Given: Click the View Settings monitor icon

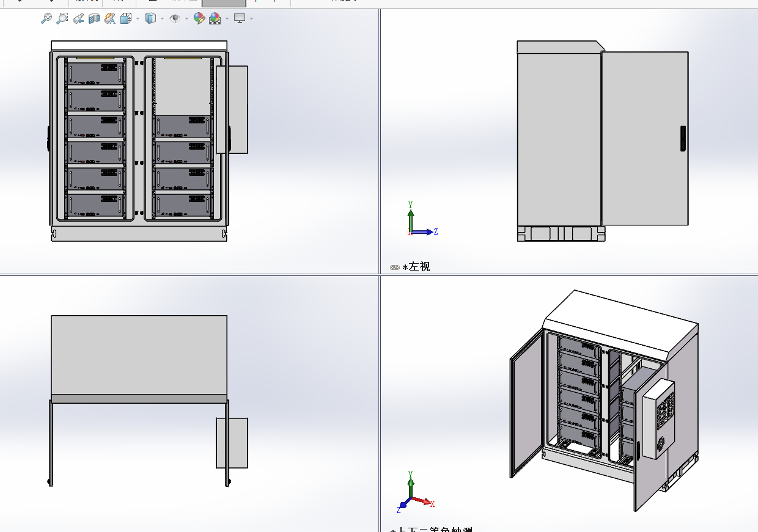Looking at the screenshot, I should 240,18.
